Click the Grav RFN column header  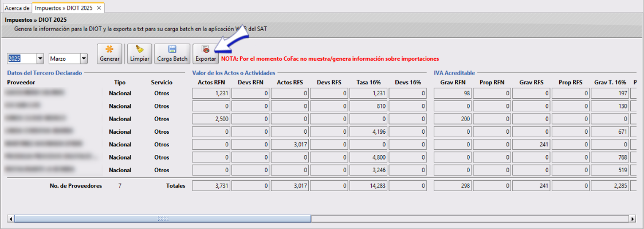point(453,82)
